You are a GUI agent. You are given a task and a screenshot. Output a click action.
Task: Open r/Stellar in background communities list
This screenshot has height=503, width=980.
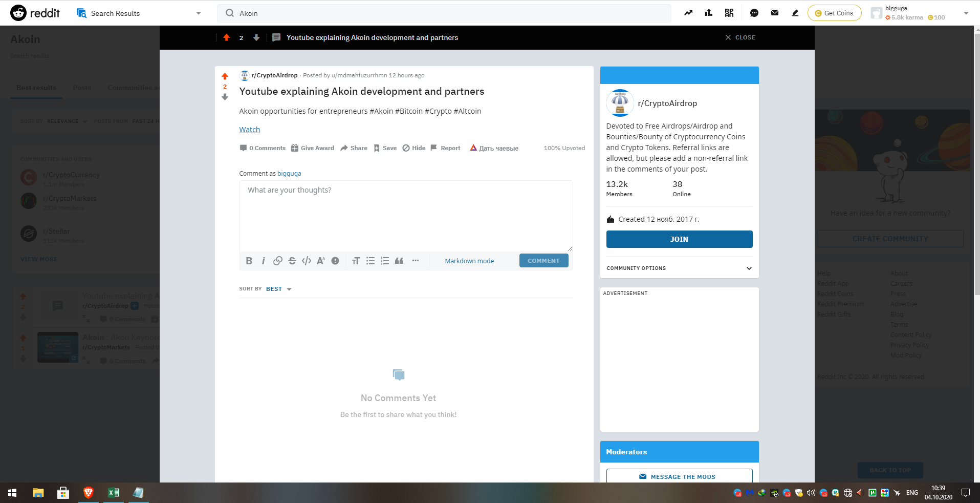click(56, 232)
